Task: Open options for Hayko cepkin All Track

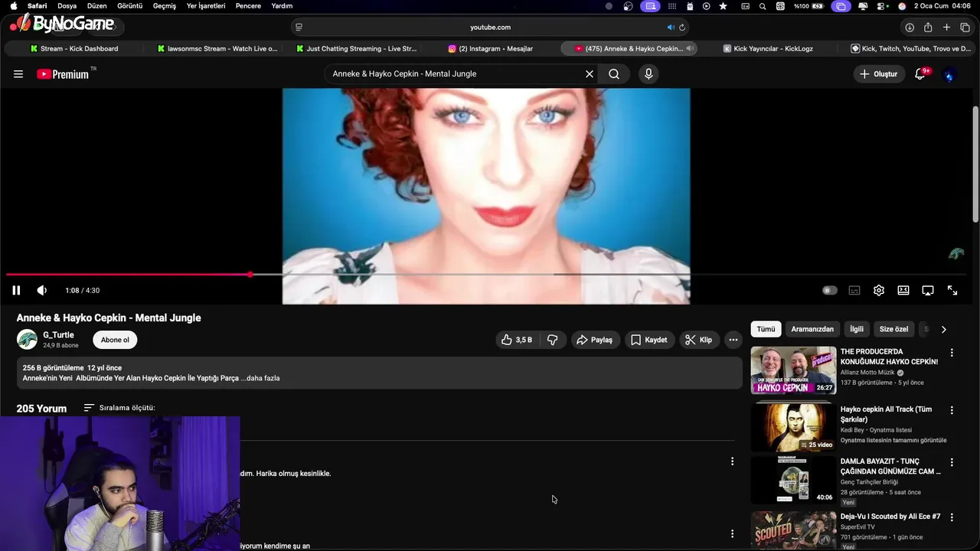Action: tap(952, 410)
